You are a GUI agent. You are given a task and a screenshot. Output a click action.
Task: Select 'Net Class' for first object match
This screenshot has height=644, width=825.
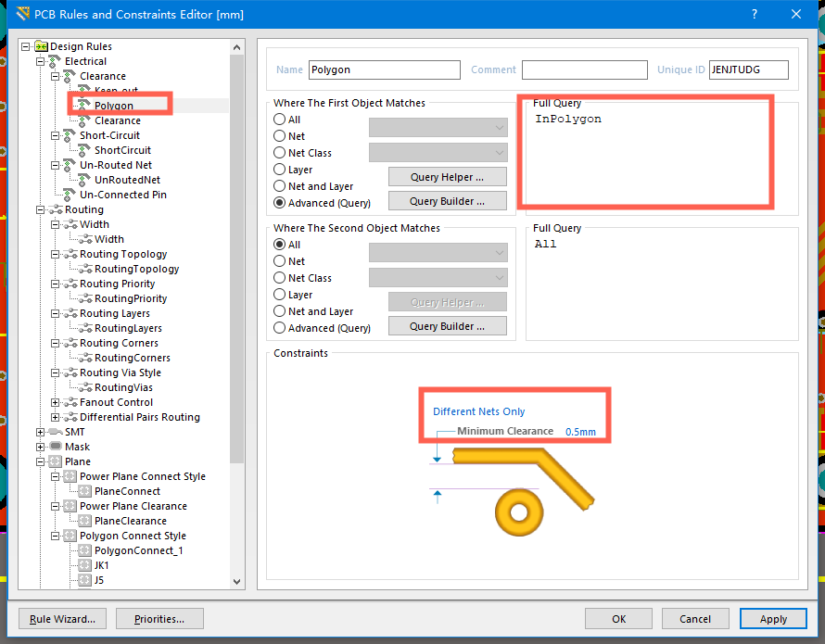(x=280, y=153)
